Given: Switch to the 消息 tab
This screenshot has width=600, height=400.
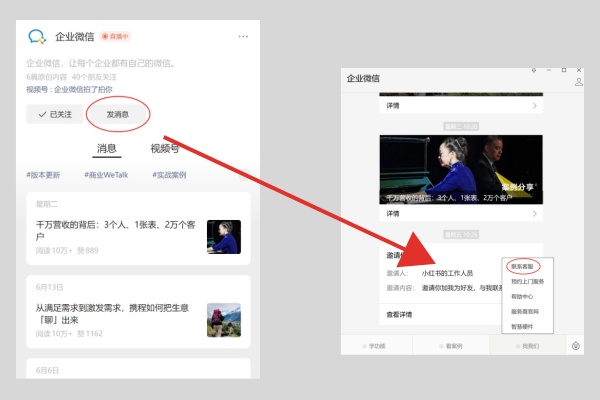Looking at the screenshot, I should pyautogui.click(x=107, y=149).
